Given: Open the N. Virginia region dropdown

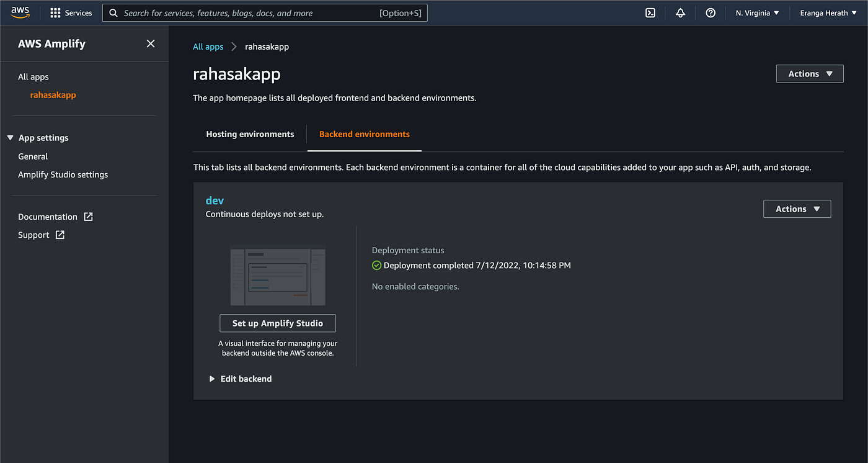Looking at the screenshot, I should [757, 13].
